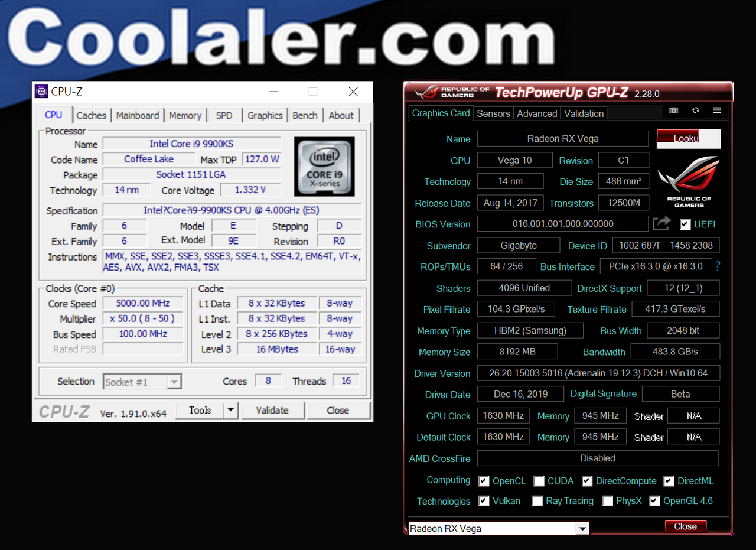This screenshot has height=550, width=756.
Task: Click the Release Date Aug 14, 2017 field
Action: [510, 203]
